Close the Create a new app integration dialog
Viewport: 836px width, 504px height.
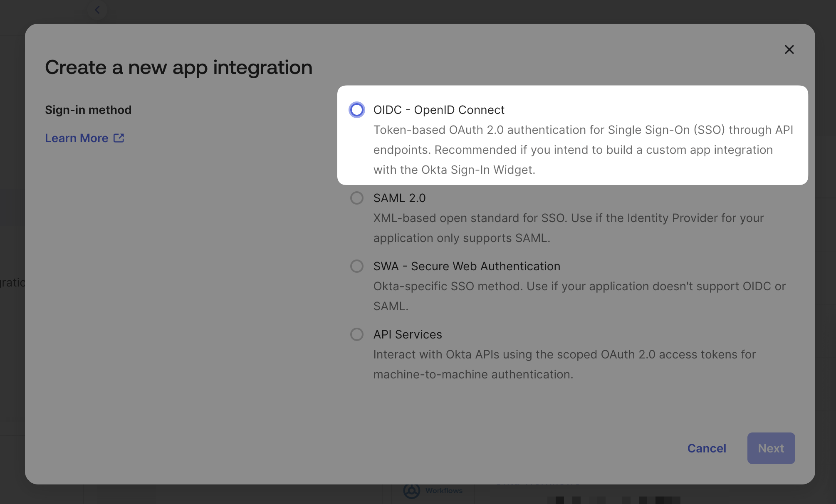pos(789,49)
